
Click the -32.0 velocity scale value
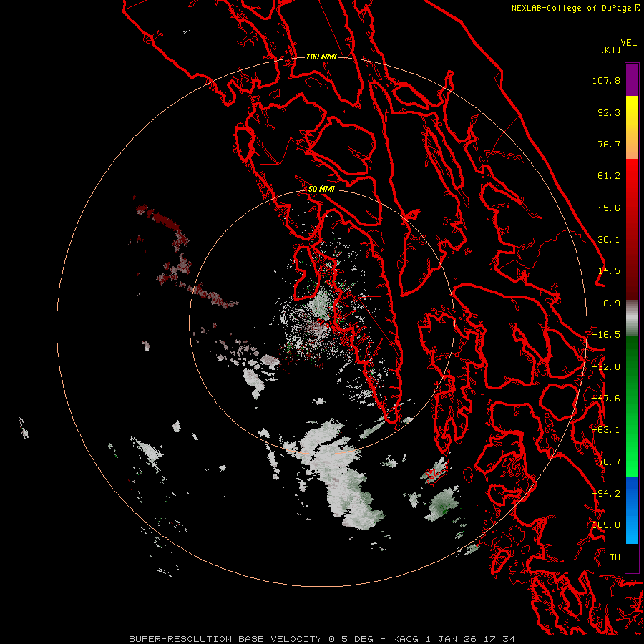(x=606, y=367)
